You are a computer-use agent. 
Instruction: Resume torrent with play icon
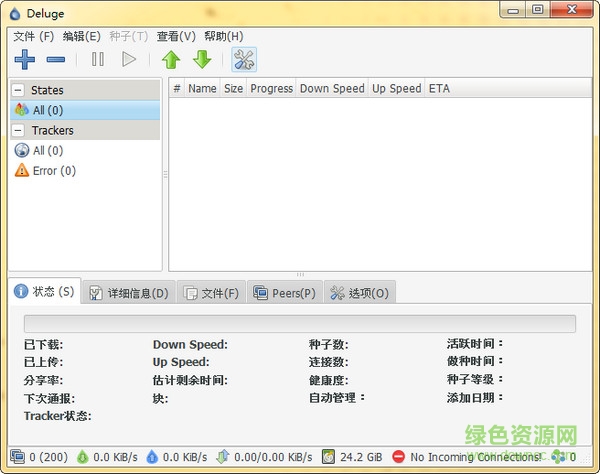(128, 59)
